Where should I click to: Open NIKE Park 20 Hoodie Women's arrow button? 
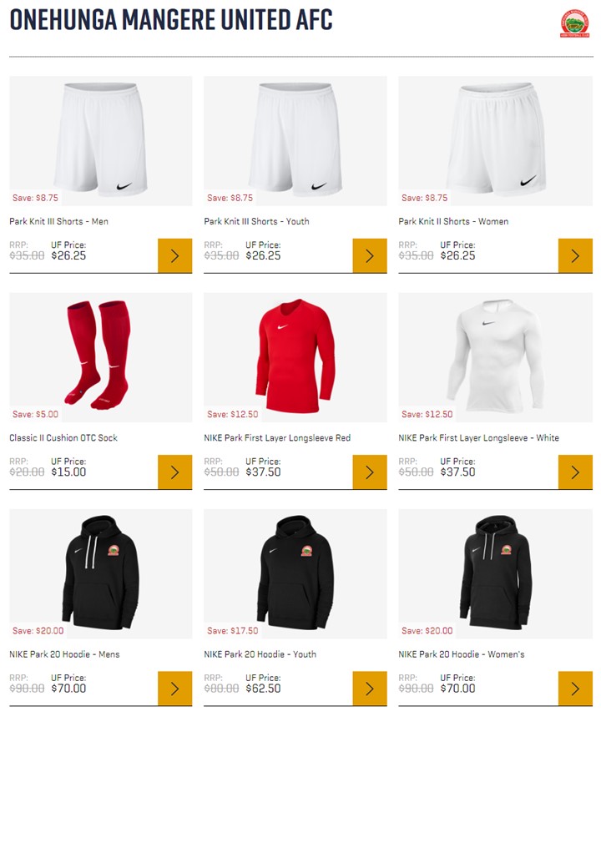[575, 689]
